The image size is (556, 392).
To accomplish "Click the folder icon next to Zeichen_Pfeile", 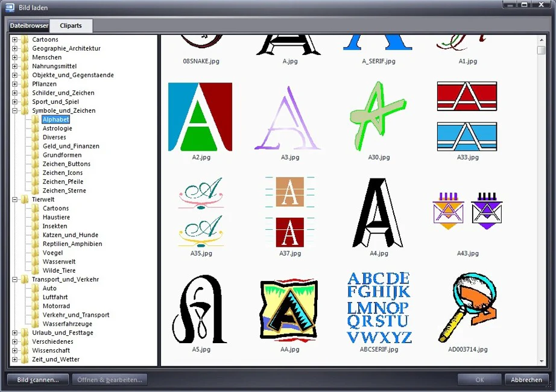I will tap(36, 182).
